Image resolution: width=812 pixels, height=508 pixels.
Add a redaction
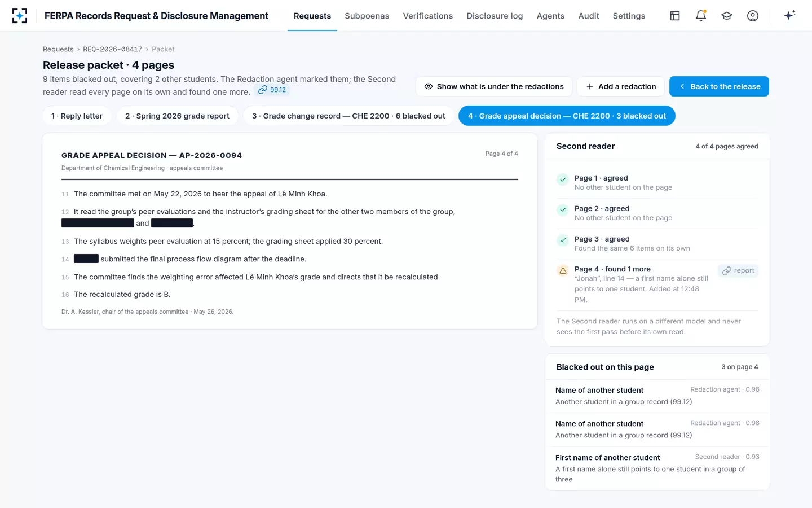coord(621,86)
